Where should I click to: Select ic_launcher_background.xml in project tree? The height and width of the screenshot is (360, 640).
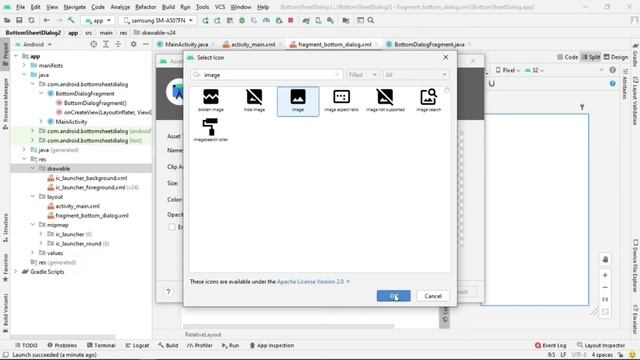tap(91, 178)
